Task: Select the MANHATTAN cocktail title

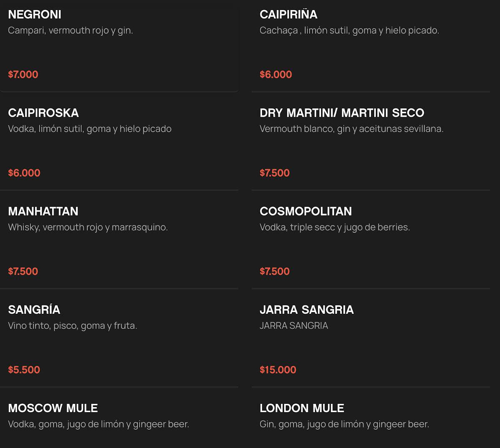Action: point(43,211)
